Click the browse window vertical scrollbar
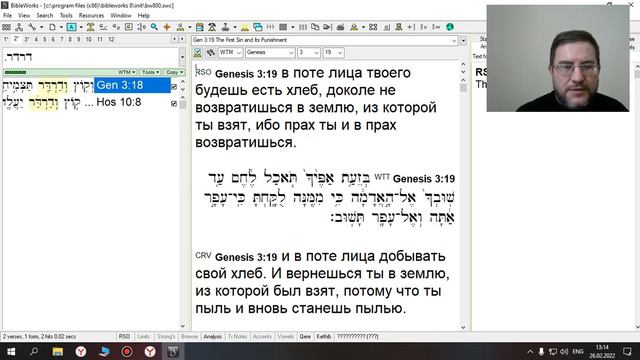 [463, 196]
